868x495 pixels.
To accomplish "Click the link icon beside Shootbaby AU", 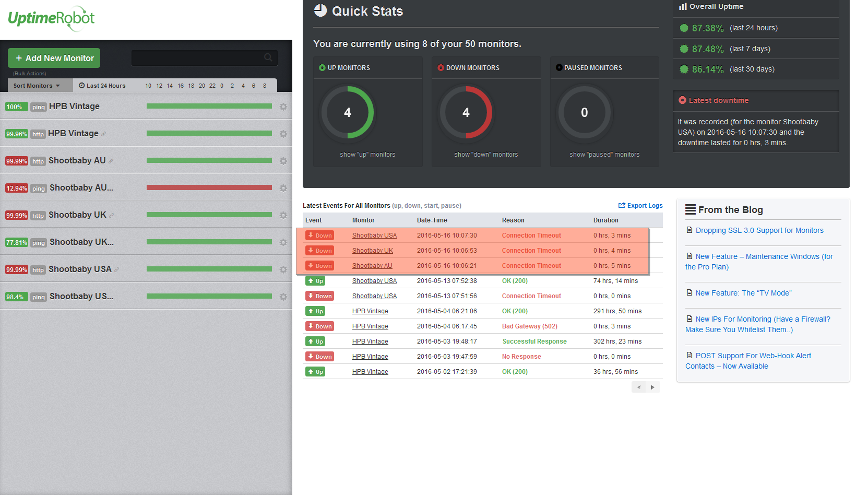I will click(x=111, y=161).
